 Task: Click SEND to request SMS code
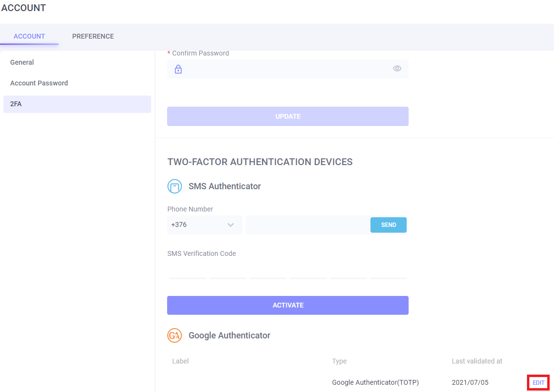click(388, 225)
